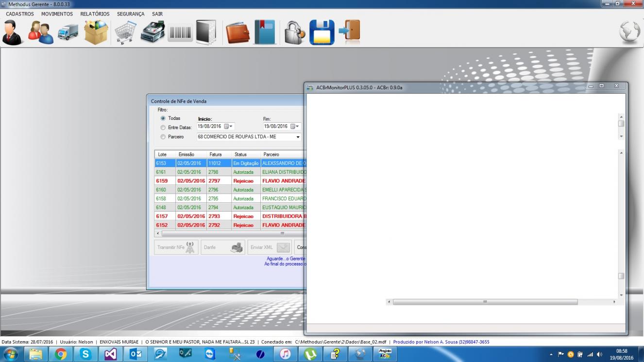Click the exit door icon
This screenshot has width=644, height=362.
coord(350,32)
